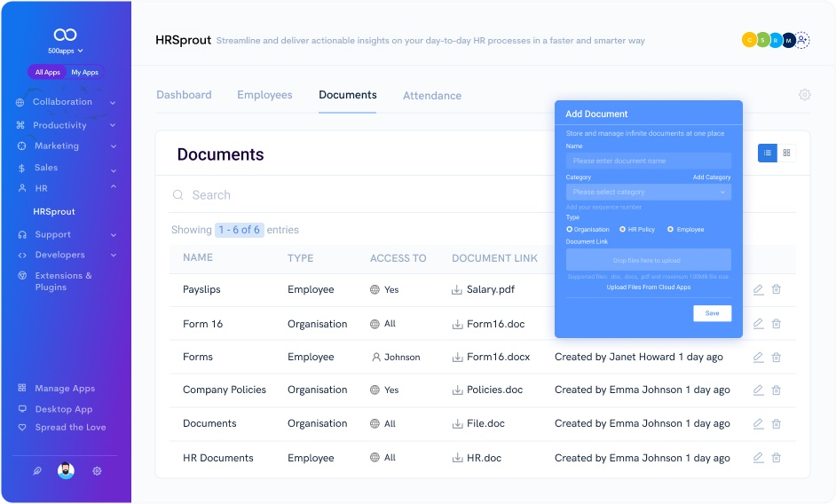Click the rocket icon at sidebar bottom

click(36, 471)
